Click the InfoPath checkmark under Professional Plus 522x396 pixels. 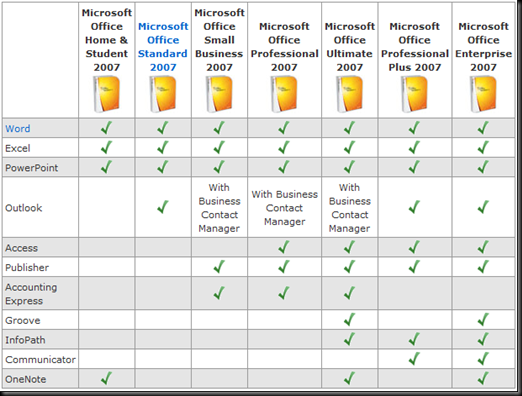[414, 339]
